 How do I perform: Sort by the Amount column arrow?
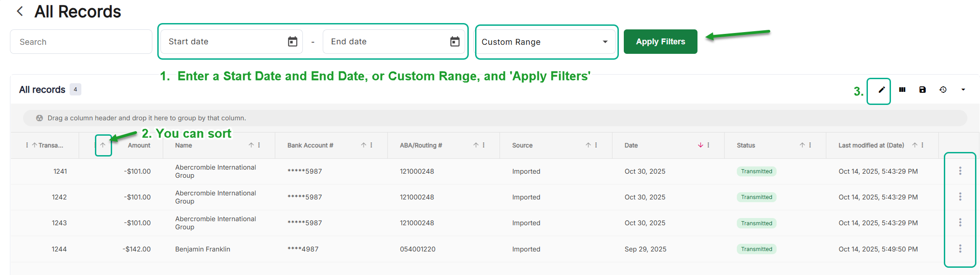[x=103, y=145]
